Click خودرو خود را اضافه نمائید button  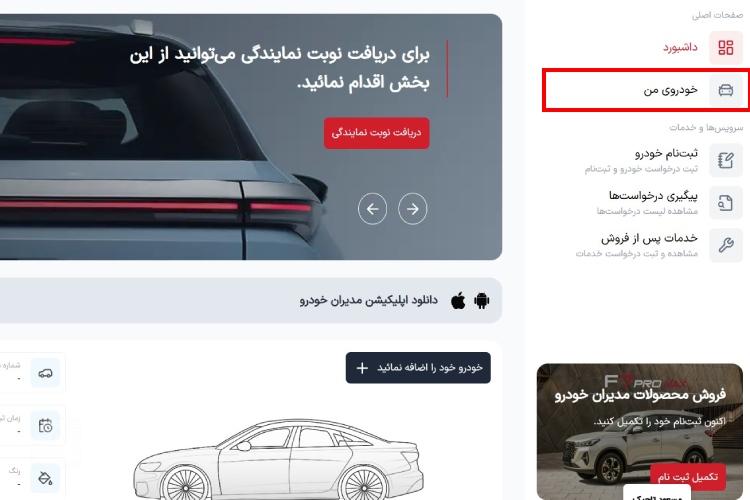click(x=418, y=367)
